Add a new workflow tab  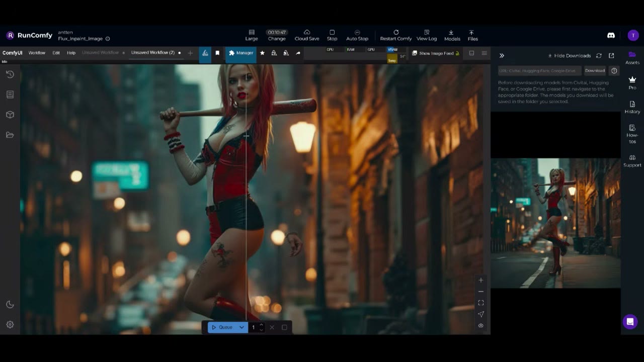(190, 53)
